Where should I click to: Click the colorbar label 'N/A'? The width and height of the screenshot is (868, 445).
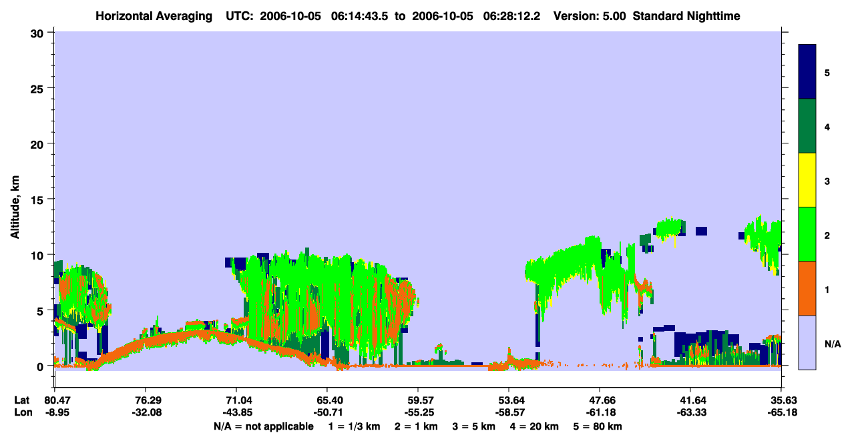pos(832,344)
